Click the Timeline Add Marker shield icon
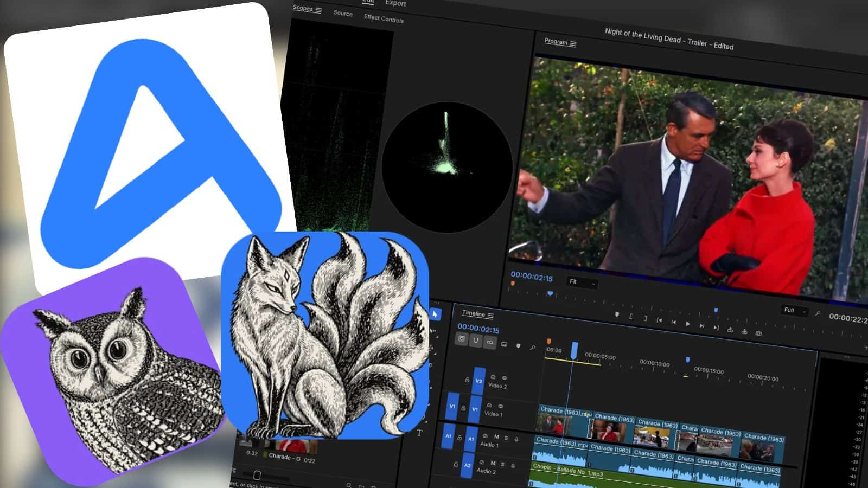The image size is (868, 488). (x=518, y=345)
